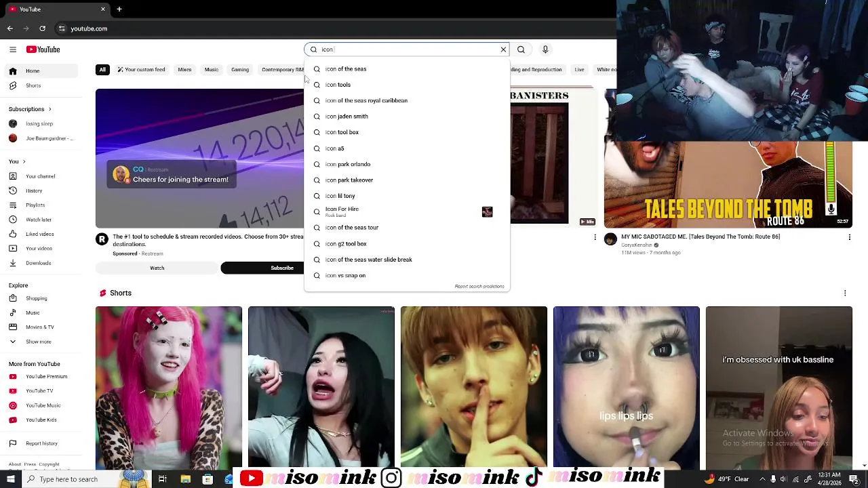
Task: Select the 'Gaming' filter chip
Action: pos(240,70)
